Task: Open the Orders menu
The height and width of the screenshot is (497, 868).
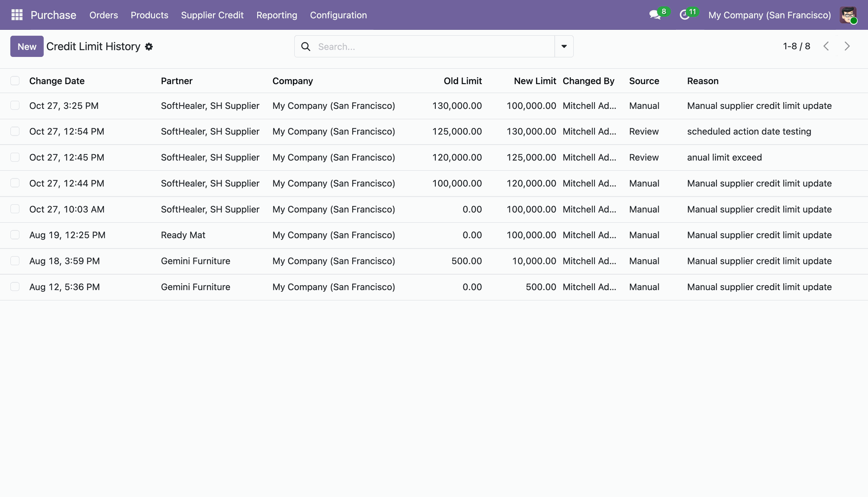Action: tap(104, 15)
